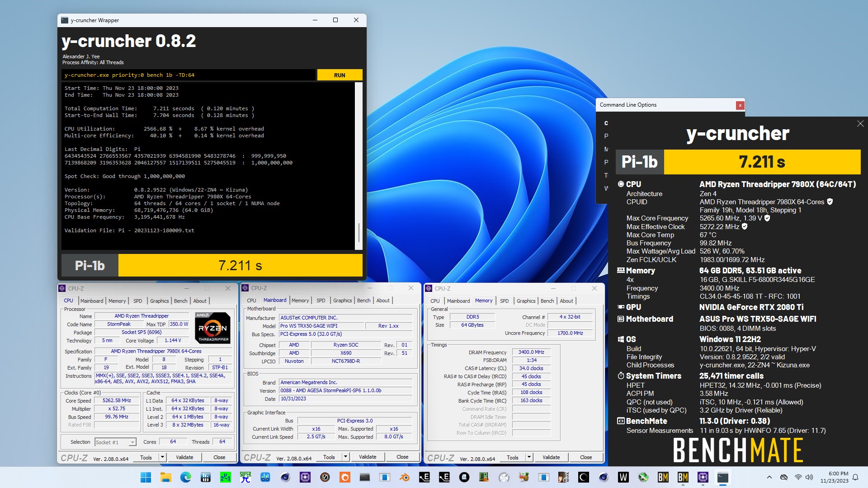The height and width of the screenshot is (488, 868).
Task: Click the CPU section chip icon in BenchMate
Action: (621, 184)
